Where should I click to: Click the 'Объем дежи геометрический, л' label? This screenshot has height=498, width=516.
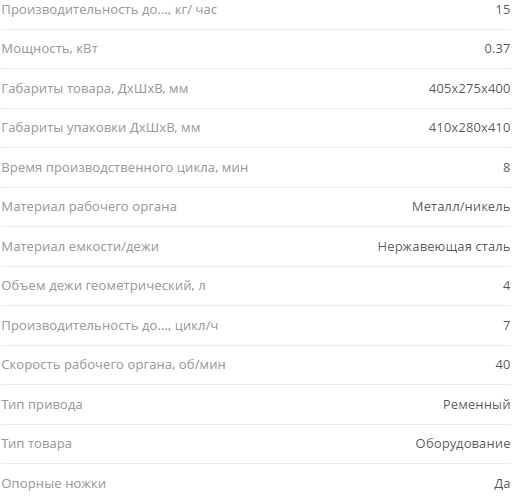103,286
